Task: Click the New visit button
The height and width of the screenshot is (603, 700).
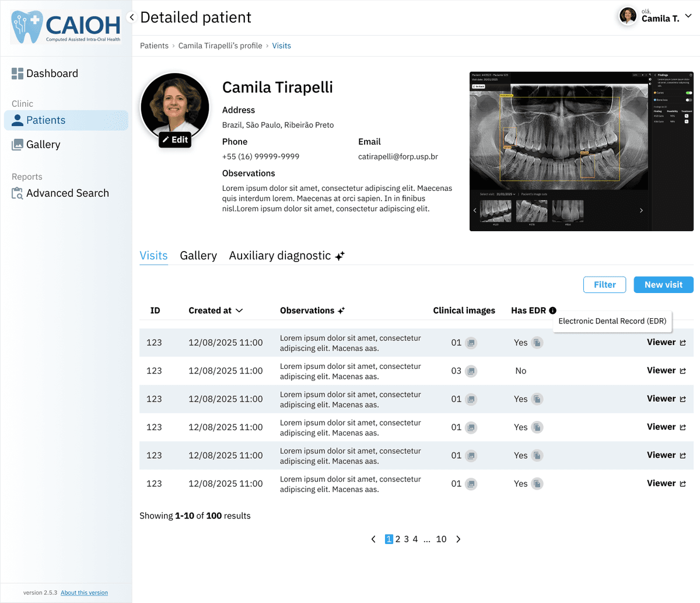Action: pyautogui.click(x=663, y=284)
